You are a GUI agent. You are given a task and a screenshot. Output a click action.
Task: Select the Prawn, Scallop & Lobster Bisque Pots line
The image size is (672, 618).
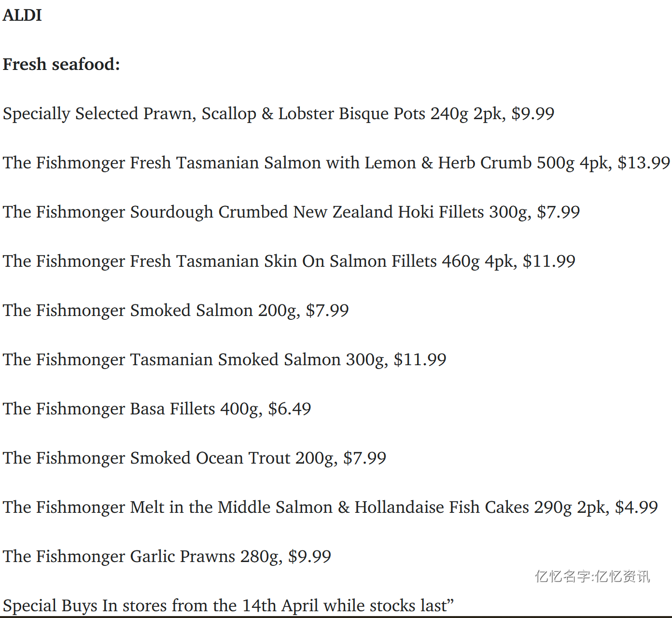click(279, 114)
